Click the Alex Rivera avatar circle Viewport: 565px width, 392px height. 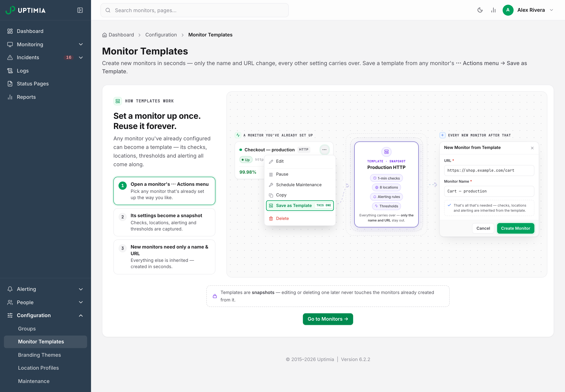(x=508, y=10)
